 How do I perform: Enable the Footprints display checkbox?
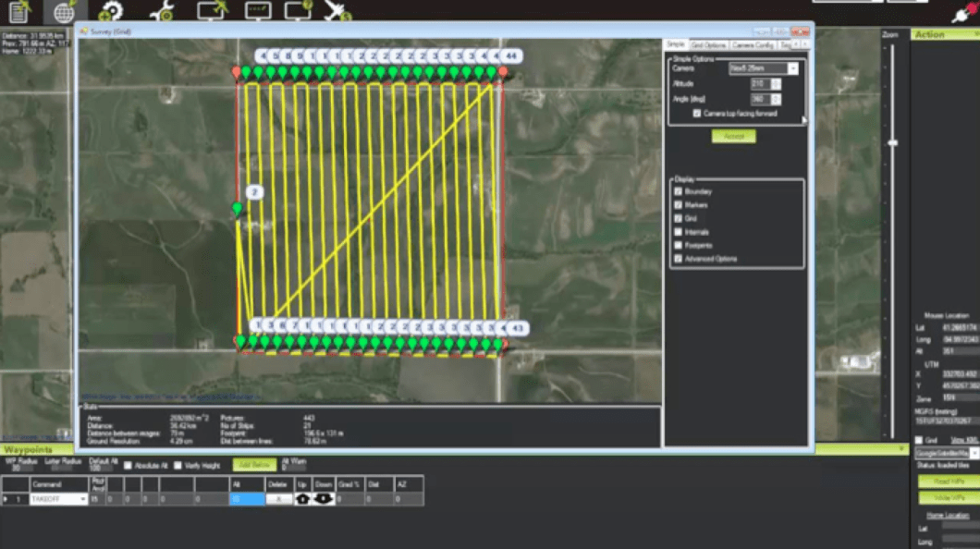[x=679, y=246]
